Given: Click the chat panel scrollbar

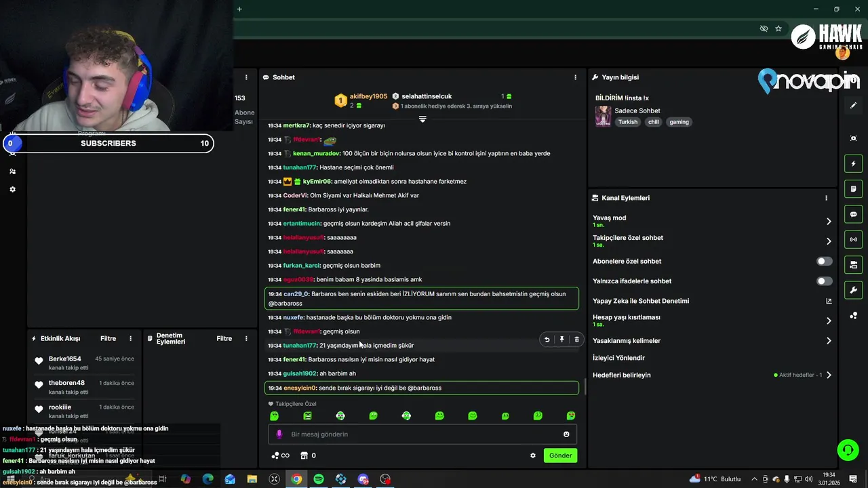Looking at the screenshot, I should coord(585,387).
